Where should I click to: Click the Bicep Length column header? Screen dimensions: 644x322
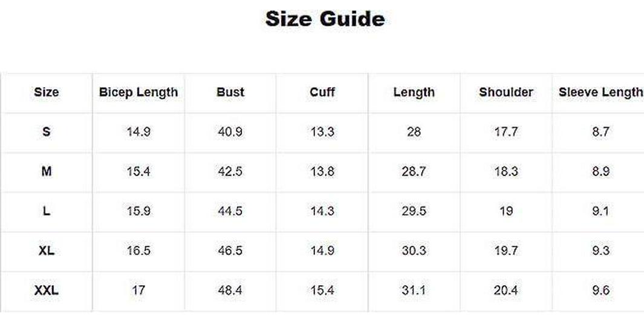click(138, 93)
